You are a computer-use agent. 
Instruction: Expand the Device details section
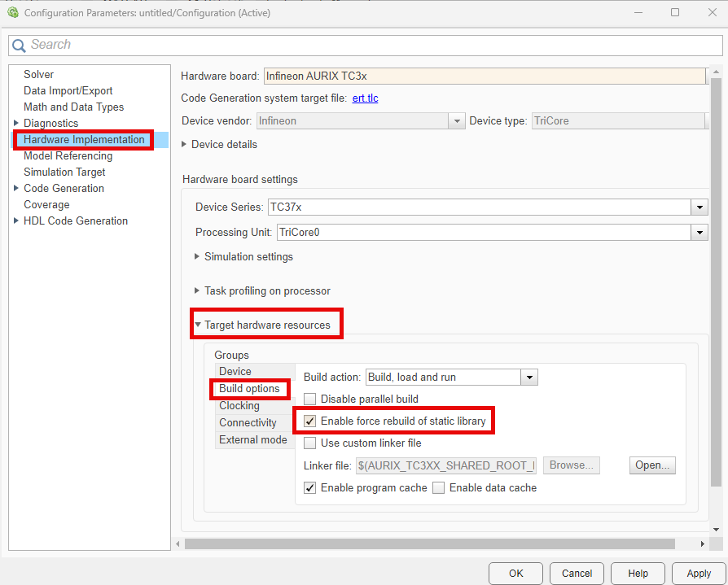coord(184,145)
